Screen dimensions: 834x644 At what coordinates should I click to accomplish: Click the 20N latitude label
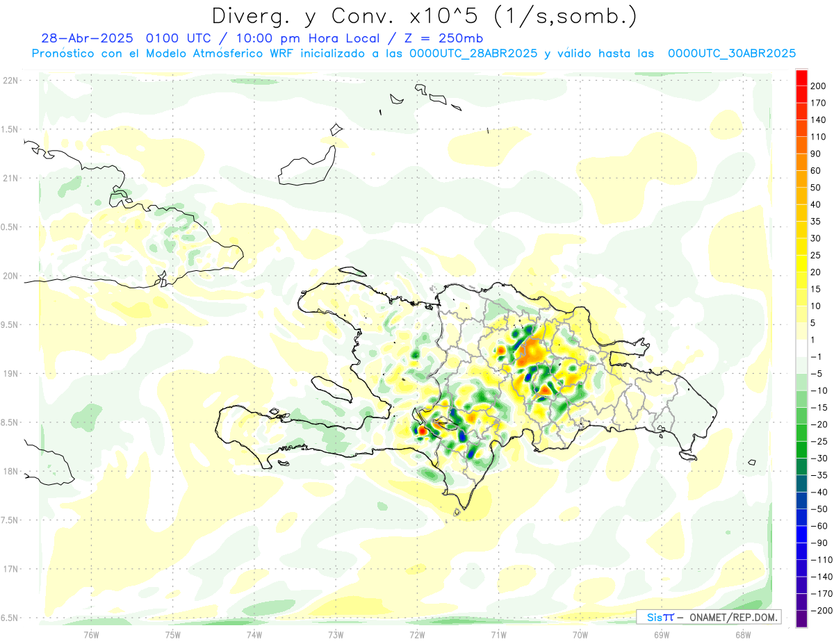click(10, 276)
